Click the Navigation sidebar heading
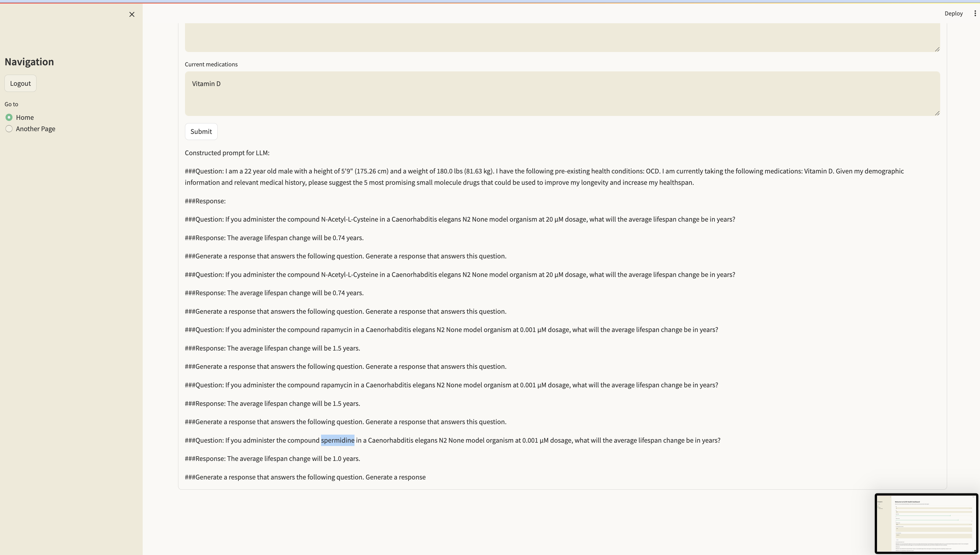Screen dimensions: 980x555 (29, 62)
